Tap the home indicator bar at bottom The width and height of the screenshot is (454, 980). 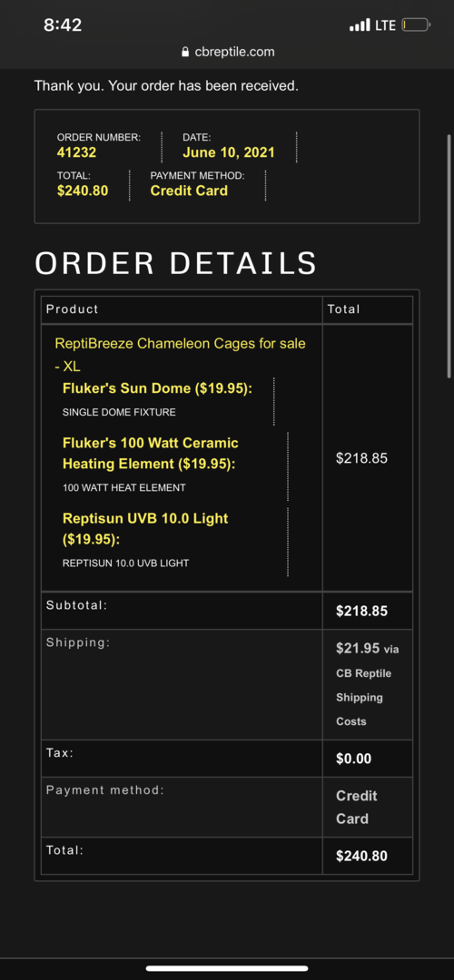[x=227, y=968]
